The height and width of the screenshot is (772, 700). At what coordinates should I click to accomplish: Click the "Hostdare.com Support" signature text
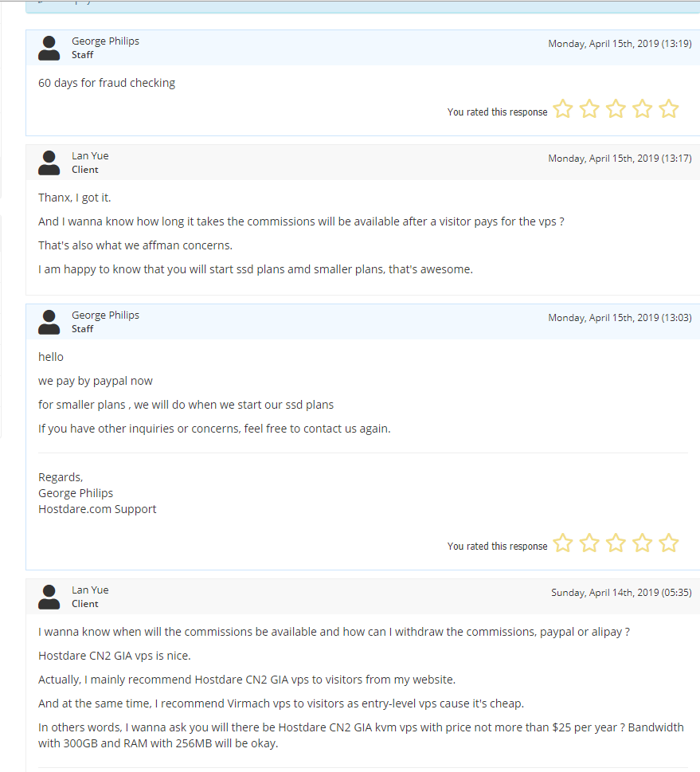(x=97, y=509)
